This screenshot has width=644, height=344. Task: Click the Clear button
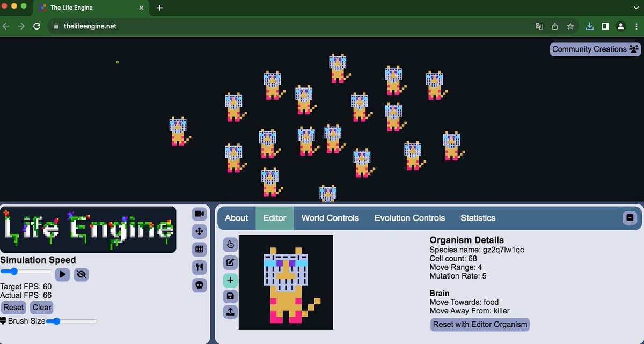tap(41, 308)
